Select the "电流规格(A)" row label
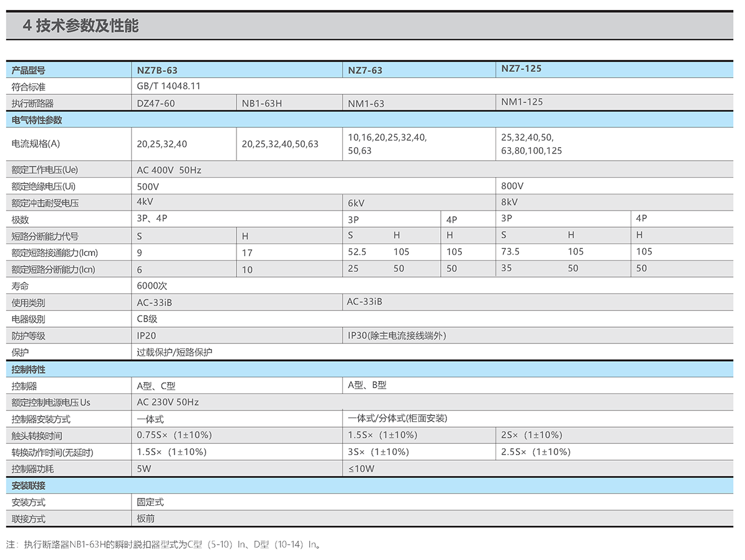The image size is (745, 560). point(37,143)
